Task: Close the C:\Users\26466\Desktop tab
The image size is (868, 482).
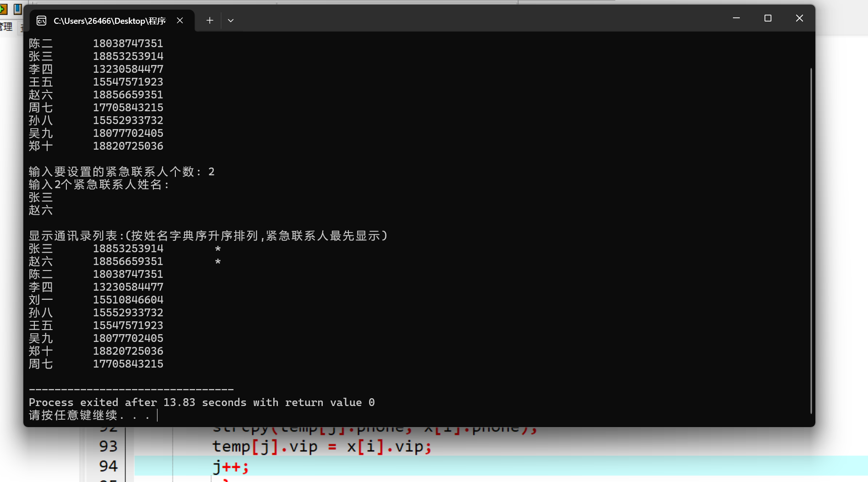Action: [x=180, y=21]
